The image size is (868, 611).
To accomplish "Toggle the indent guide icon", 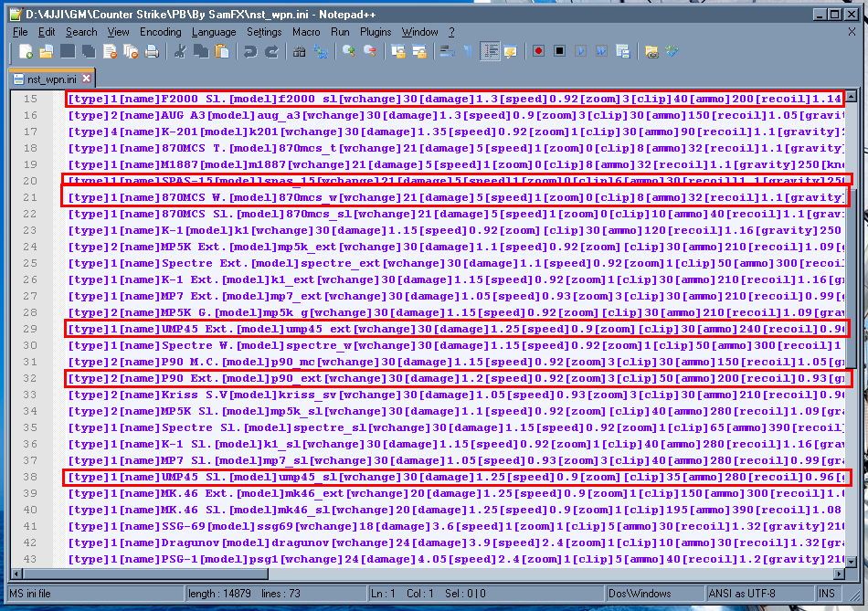I will (x=490, y=51).
